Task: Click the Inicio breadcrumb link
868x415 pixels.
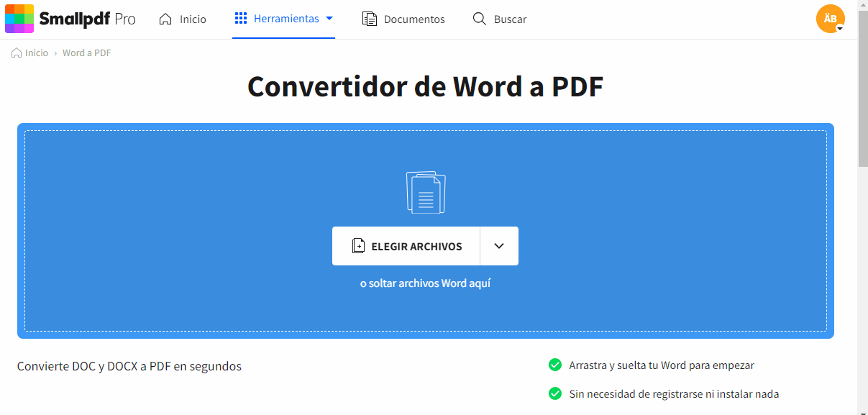Action: click(37, 53)
